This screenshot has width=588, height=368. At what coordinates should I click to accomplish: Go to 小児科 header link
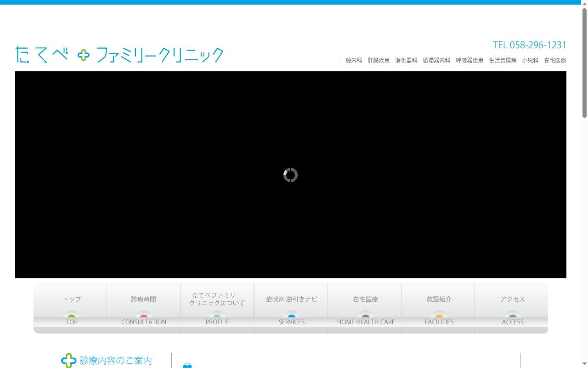click(x=530, y=60)
